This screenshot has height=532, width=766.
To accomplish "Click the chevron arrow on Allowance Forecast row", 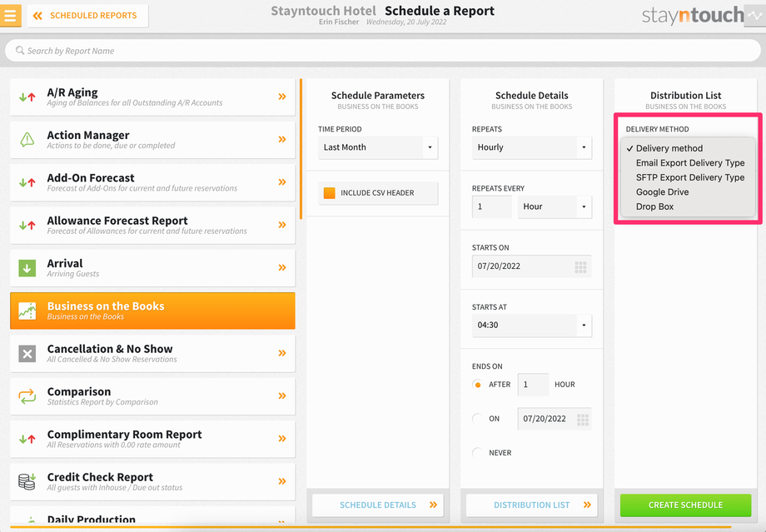I will [x=282, y=225].
